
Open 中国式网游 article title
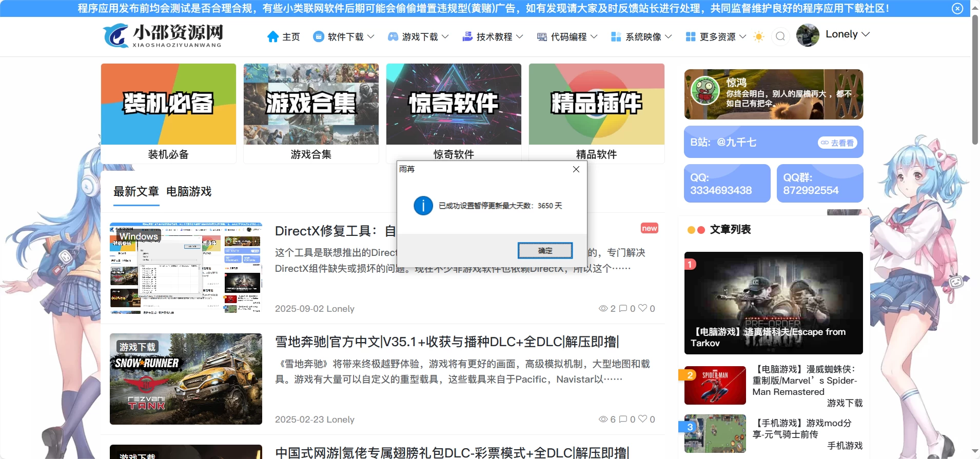pyautogui.click(x=452, y=452)
